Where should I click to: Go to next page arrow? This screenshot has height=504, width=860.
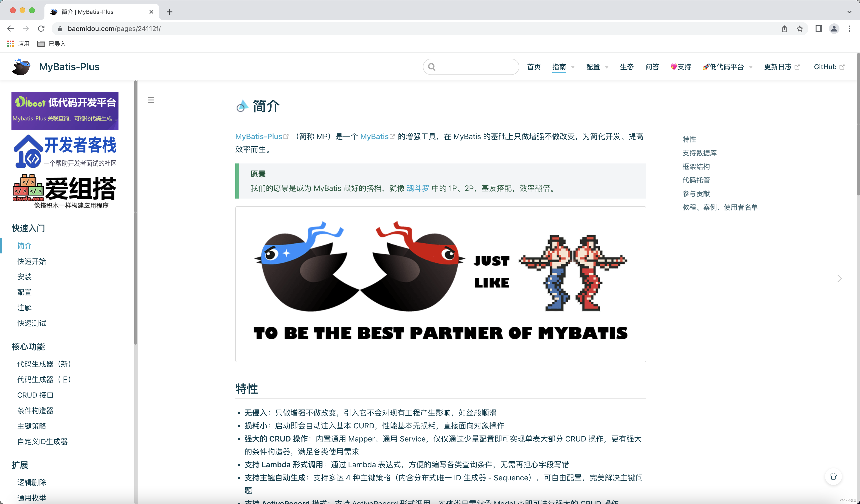click(x=839, y=278)
